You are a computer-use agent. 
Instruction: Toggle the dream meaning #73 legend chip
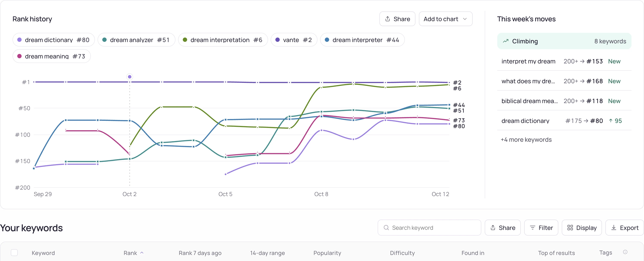(52, 56)
